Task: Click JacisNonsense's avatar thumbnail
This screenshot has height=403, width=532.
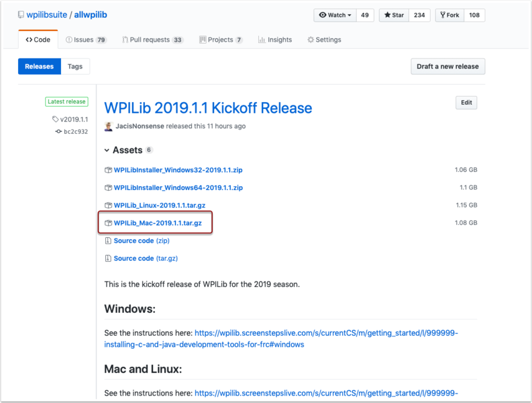Action: pyautogui.click(x=109, y=126)
